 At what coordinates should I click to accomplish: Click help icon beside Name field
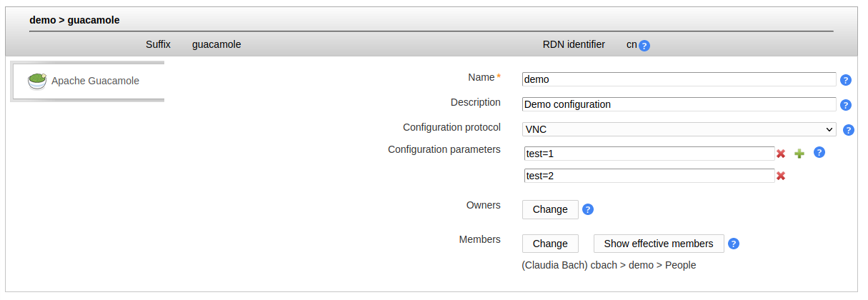click(846, 80)
